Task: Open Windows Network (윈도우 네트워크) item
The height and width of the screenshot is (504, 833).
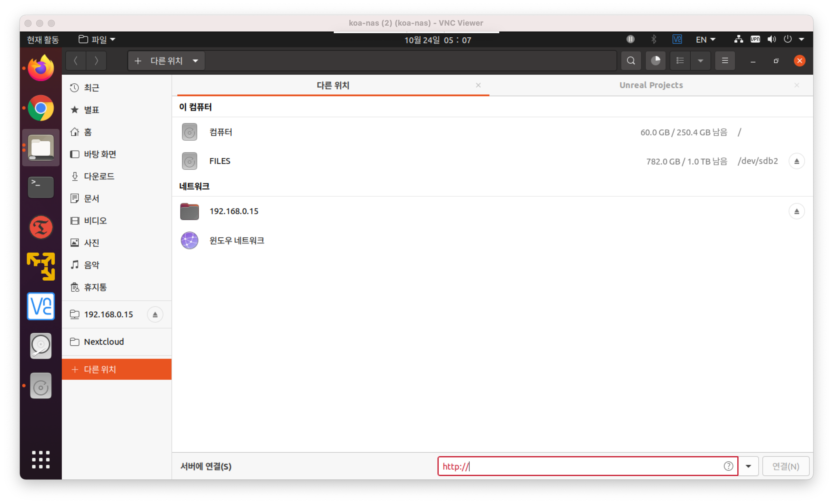Action: point(236,240)
